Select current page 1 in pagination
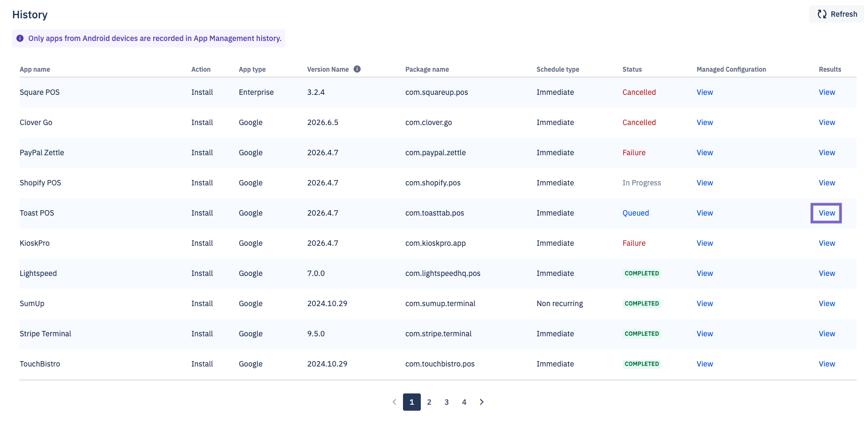Viewport: 868px width, 422px height. (412, 402)
